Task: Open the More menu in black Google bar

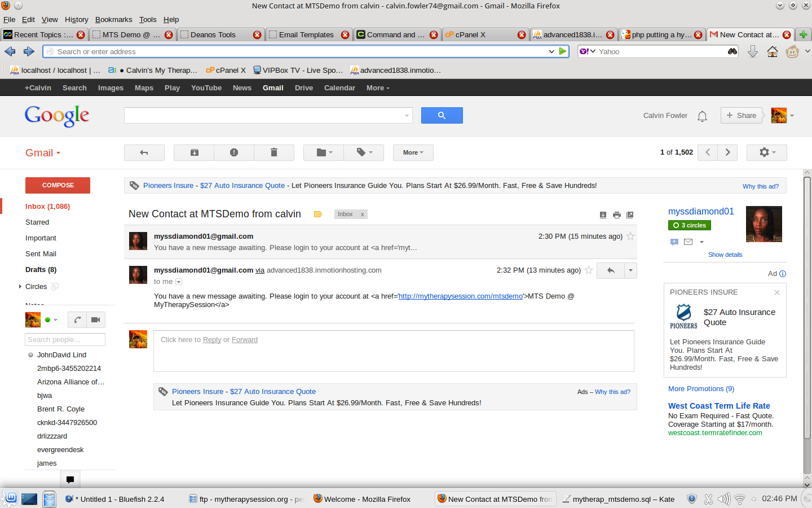Action: click(378, 88)
